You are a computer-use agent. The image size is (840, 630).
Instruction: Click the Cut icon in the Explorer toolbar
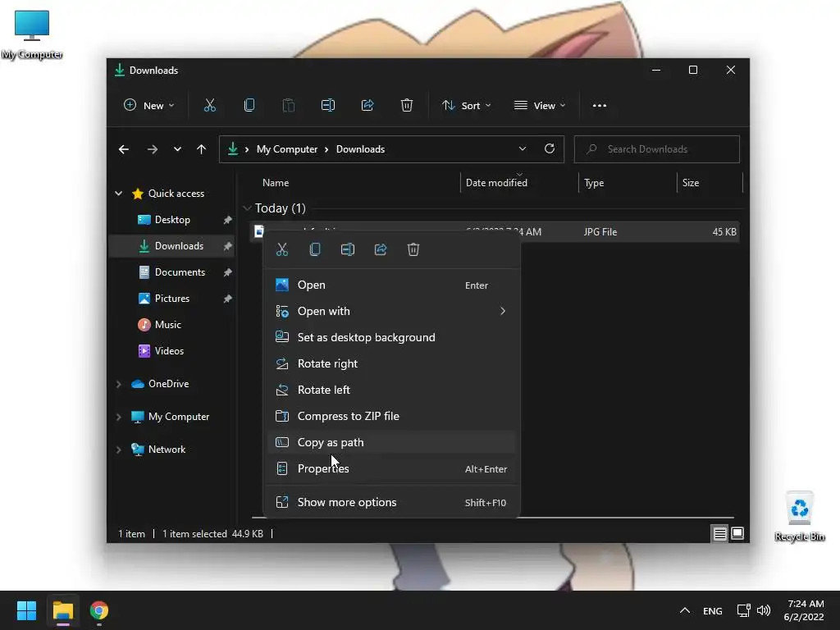click(x=209, y=106)
